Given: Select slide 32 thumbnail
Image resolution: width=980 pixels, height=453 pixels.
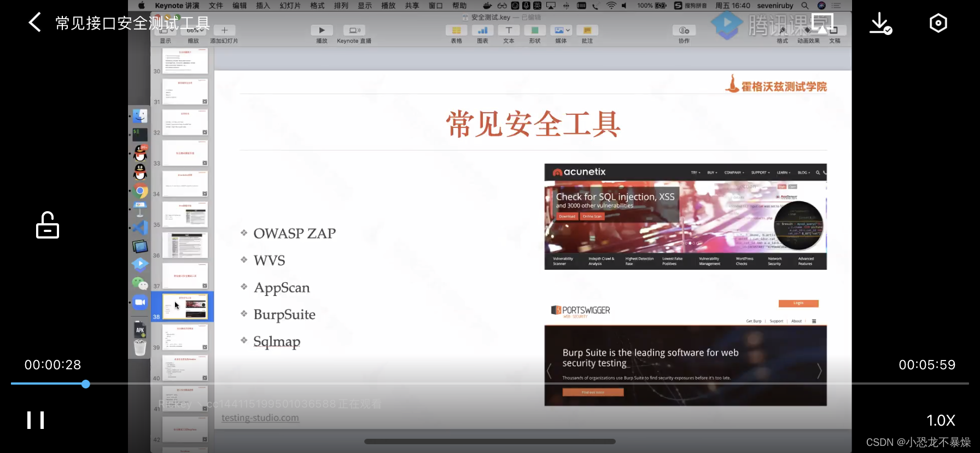Looking at the screenshot, I should (185, 122).
